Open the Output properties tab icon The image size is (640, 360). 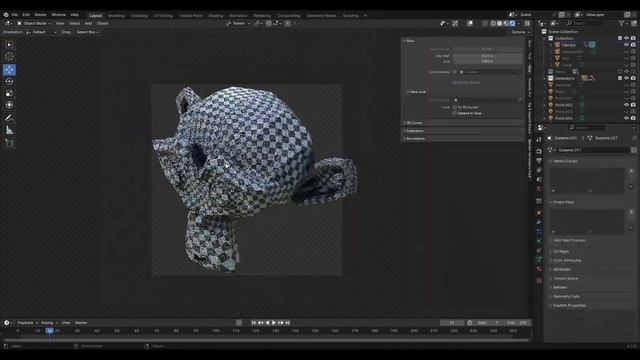tap(539, 161)
